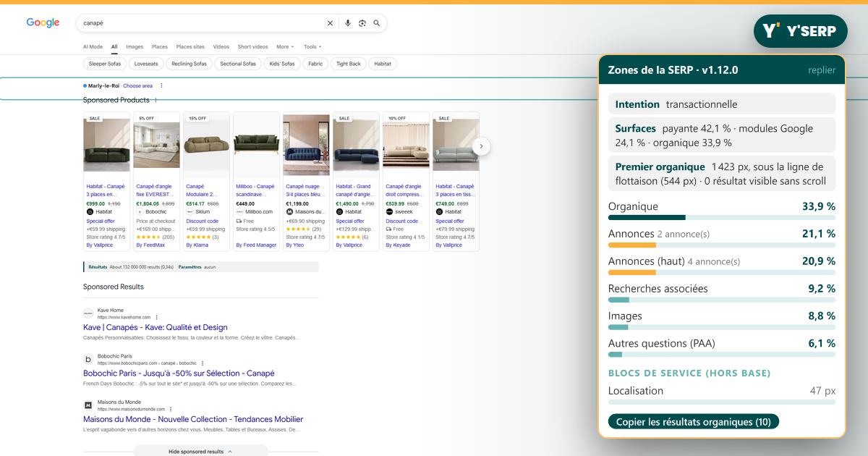Click the Kave Home favicon
This screenshot has height=456, width=868.
coord(88,313)
